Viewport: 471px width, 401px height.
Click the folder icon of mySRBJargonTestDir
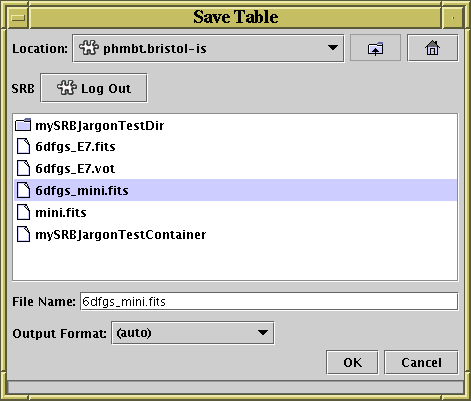coord(23,125)
